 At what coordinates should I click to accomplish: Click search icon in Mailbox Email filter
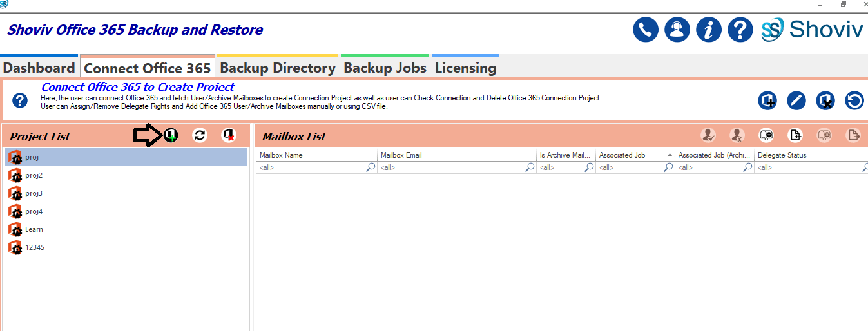530,167
